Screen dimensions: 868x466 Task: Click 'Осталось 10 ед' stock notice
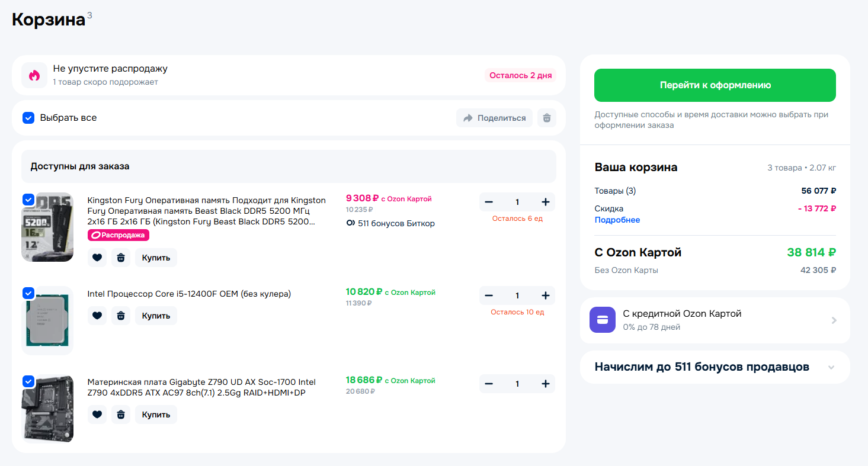(x=517, y=312)
